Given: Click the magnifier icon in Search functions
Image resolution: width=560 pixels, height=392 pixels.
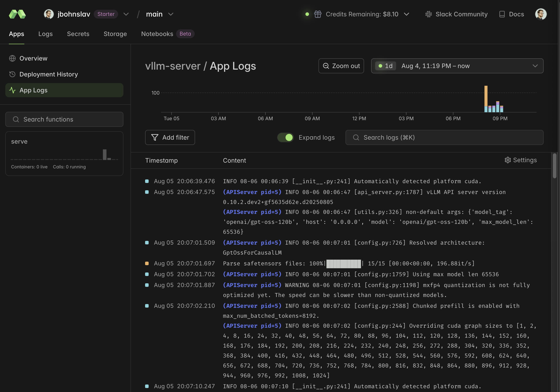Looking at the screenshot, I should (x=16, y=119).
